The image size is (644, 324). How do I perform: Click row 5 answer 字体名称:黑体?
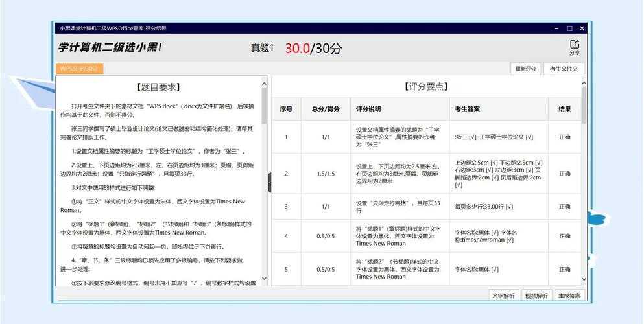pos(499,270)
